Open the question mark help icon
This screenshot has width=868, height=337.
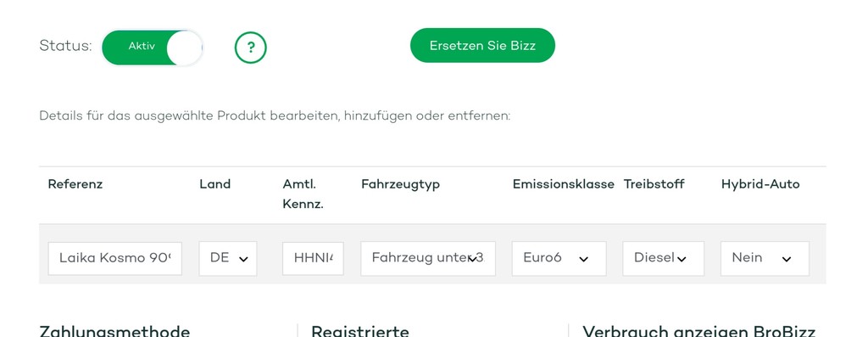click(x=251, y=48)
